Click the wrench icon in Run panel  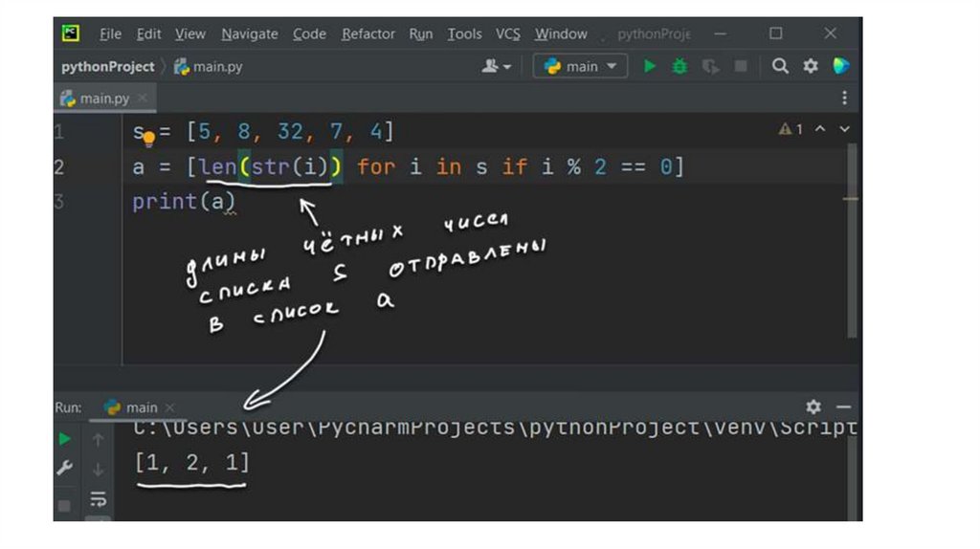[x=64, y=468]
